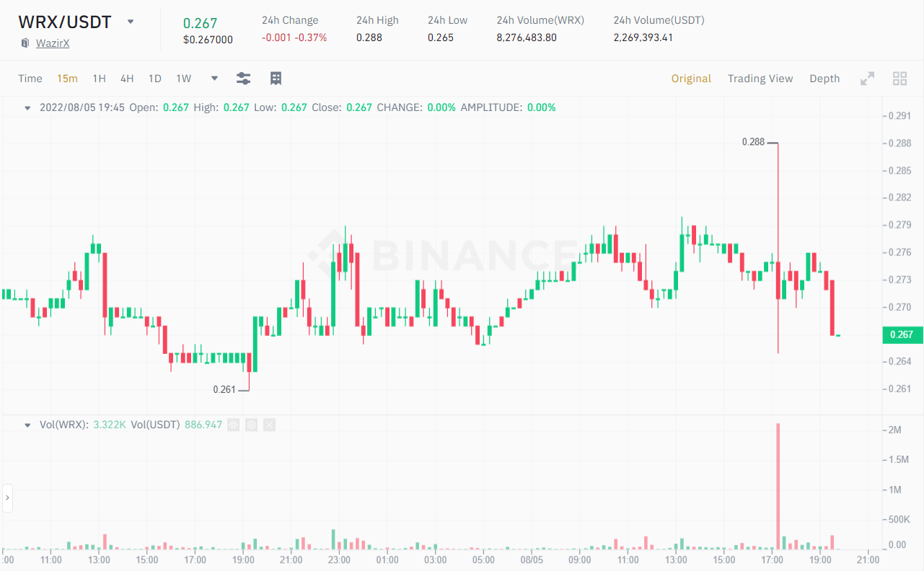This screenshot has height=571, width=924.
Task: Select the 15m interval
Action: [67, 79]
